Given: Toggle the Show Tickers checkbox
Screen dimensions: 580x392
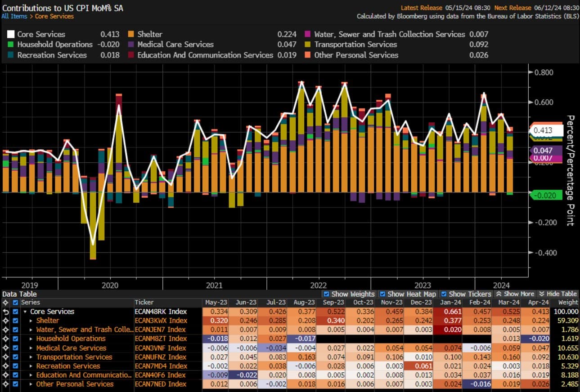Looking at the screenshot, I should tap(444, 294).
